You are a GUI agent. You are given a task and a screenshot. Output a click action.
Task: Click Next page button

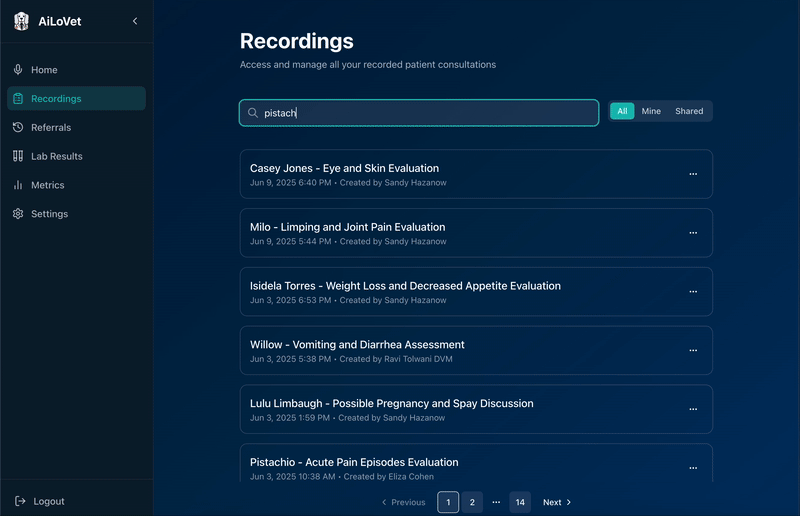[x=557, y=502]
